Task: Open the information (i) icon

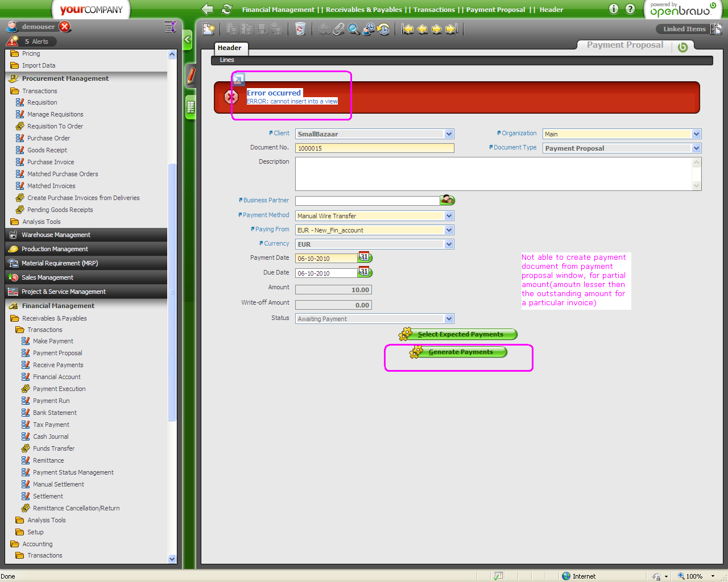Action: coord(614,9)
